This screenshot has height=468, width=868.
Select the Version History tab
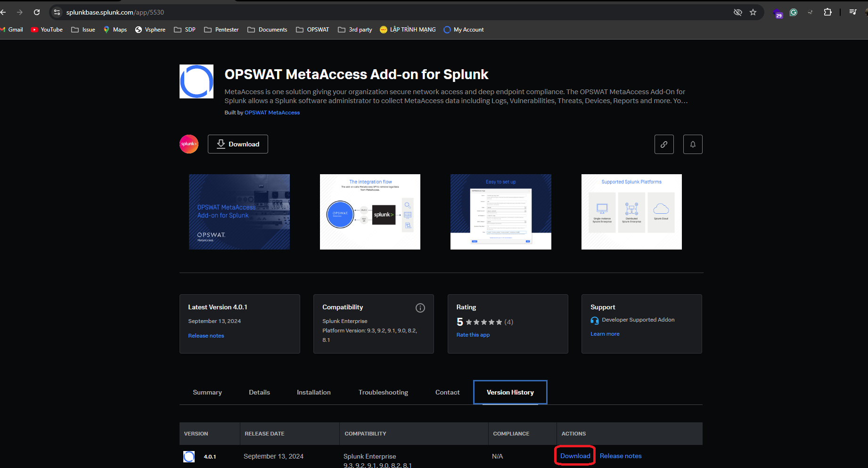pyautogui.click(x=510, y=392)
